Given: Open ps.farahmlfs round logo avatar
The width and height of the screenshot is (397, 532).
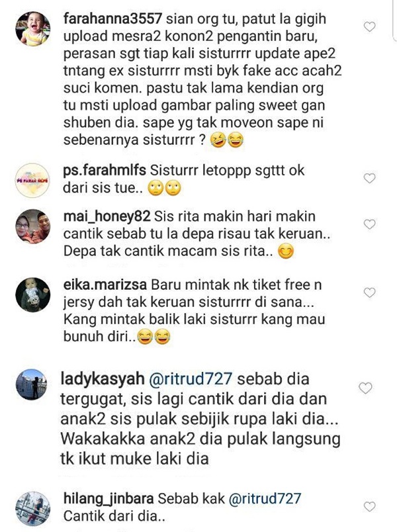Looking at the screenshot, I should [x=32, y=180].
